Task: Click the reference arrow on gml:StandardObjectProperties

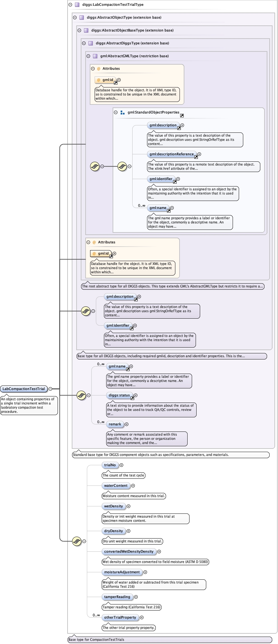Action: tap(182, 115)
